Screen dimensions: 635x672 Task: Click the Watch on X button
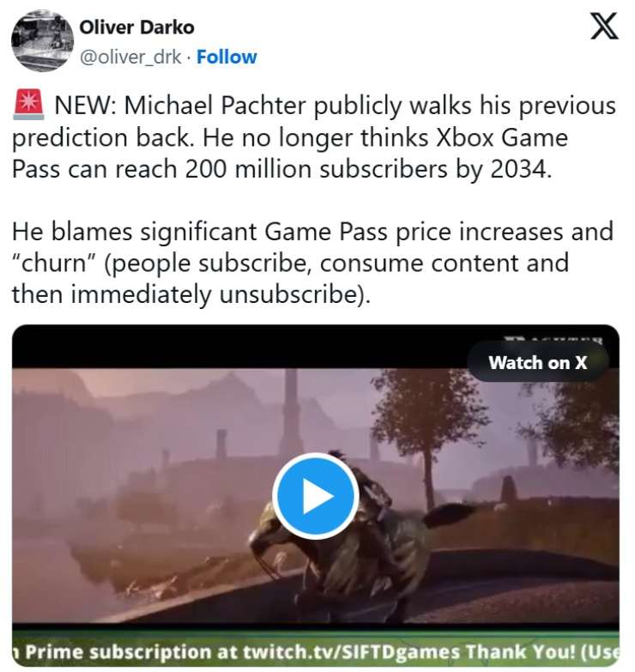click(538, 362)
